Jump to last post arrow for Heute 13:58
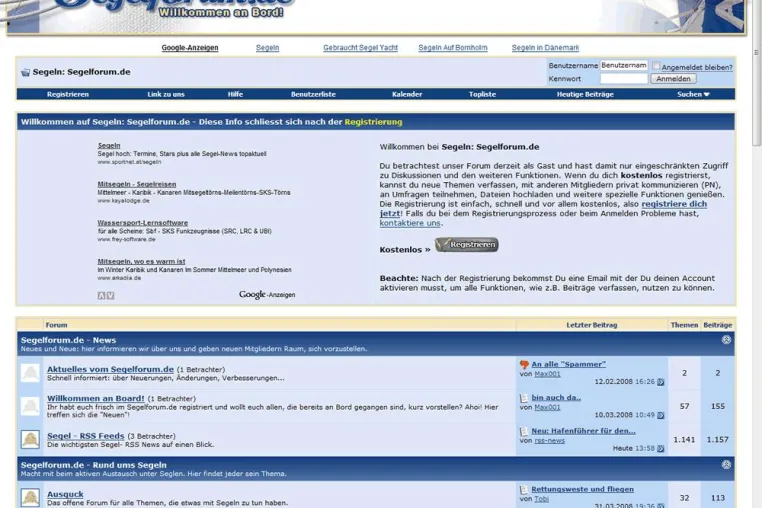 pyautogui.click(x=660, y=449)
